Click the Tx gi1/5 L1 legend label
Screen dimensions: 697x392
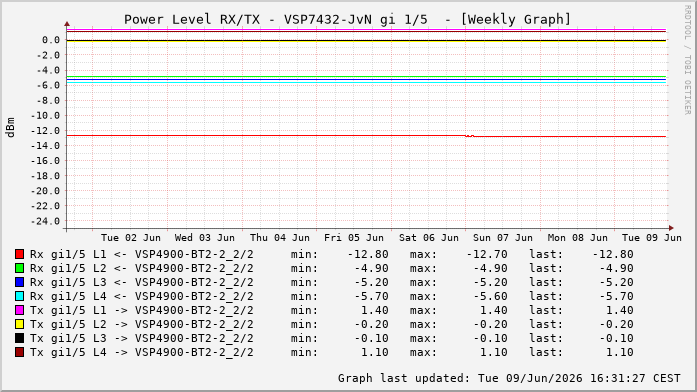(x=142, y=311)
